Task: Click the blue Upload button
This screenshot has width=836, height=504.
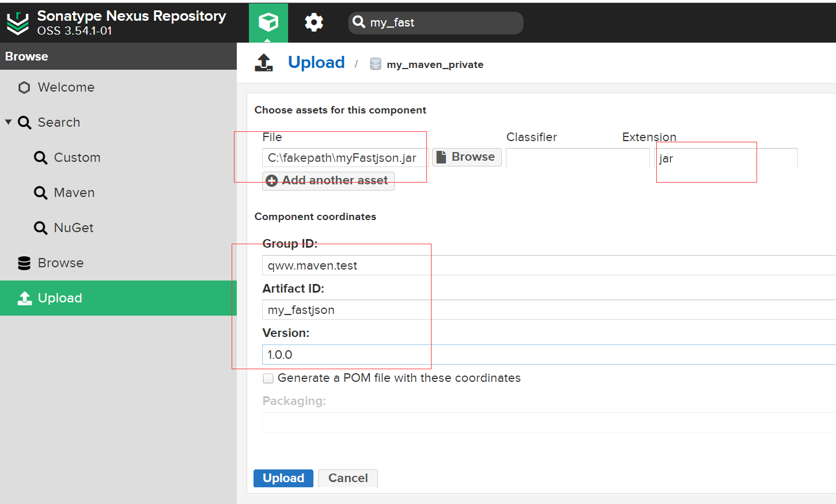Action: pyautogui.click(x=283, y=478)
